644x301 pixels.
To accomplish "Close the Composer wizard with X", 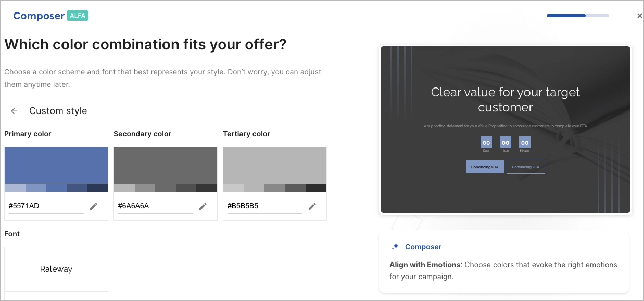I will (x=639, y=16).
